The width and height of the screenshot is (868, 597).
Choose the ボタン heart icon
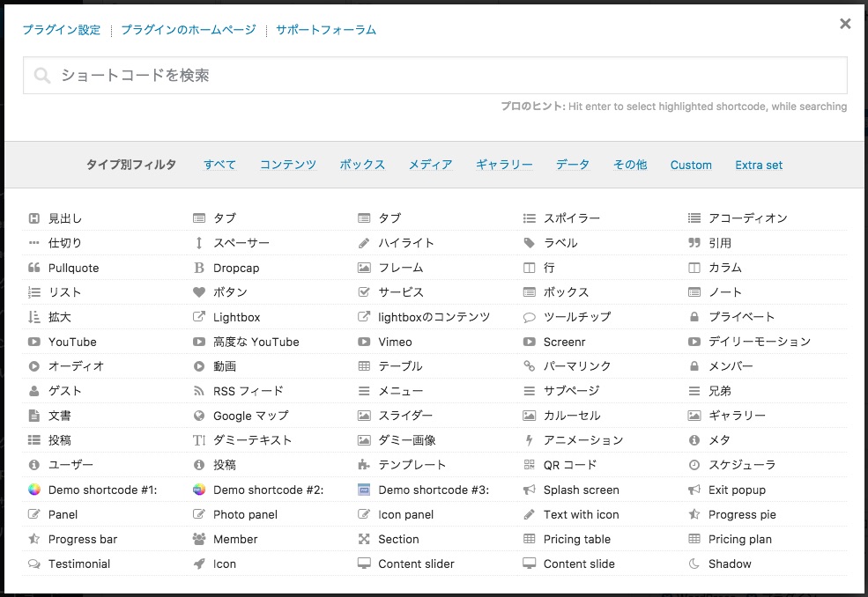199,292
